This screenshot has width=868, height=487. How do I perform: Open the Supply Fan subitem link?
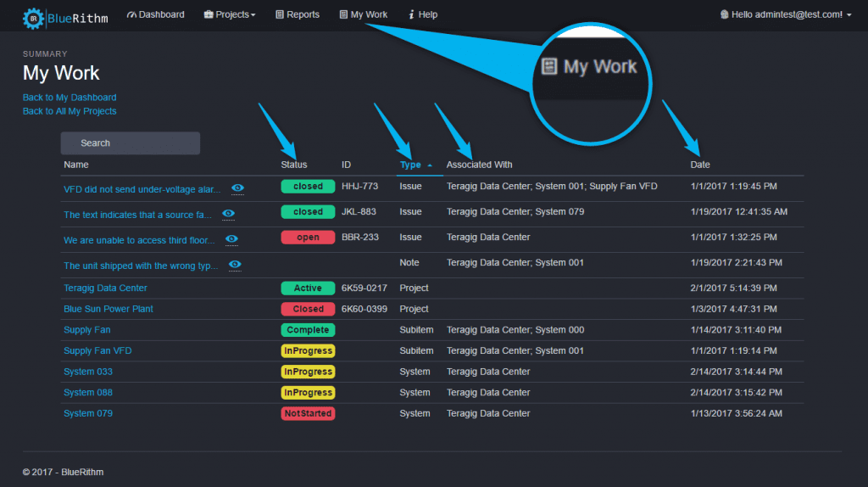[87, 330]
